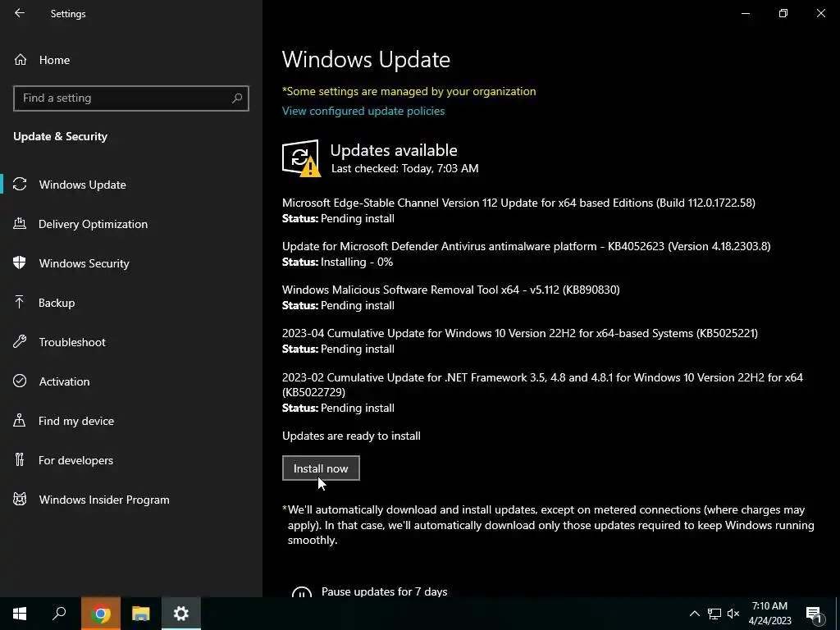Click the back arrow in Settings

(x=20, y=13)
